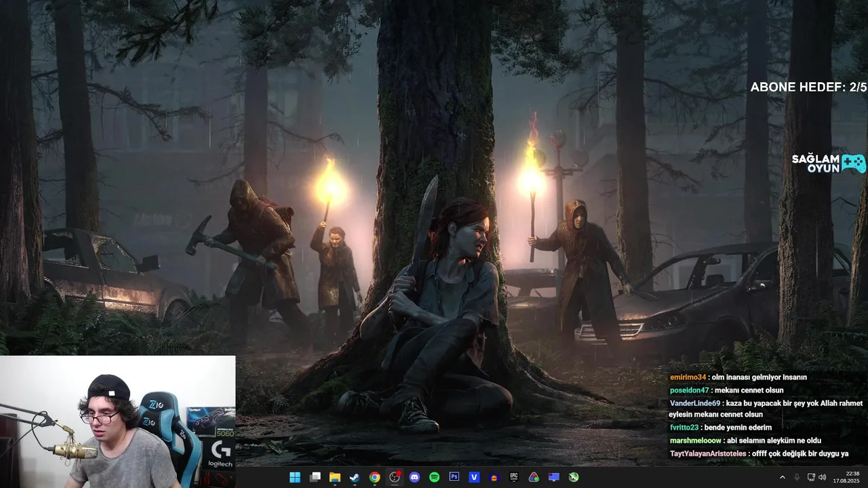Click chat username poseidon47
868x488 pixels.
pyautogui.click(x=689, y=390)
